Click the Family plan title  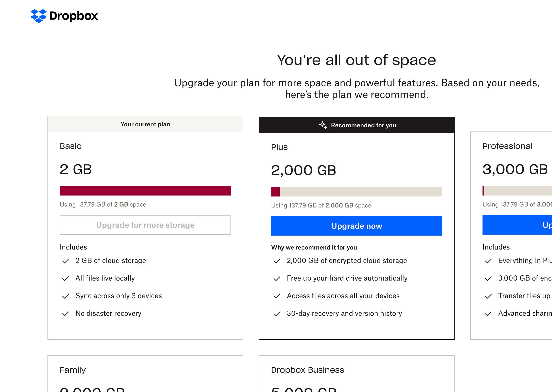(73, 370)
